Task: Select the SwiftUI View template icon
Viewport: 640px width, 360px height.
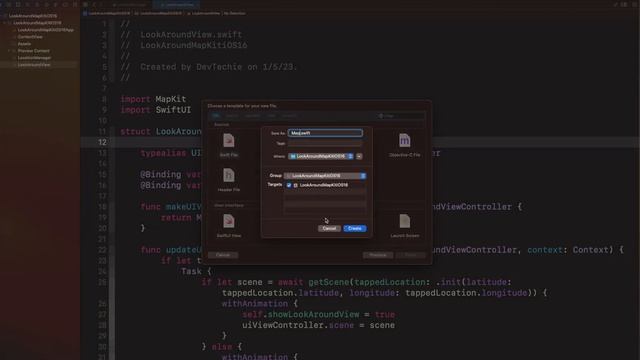Action: click(x=229, y=221)
